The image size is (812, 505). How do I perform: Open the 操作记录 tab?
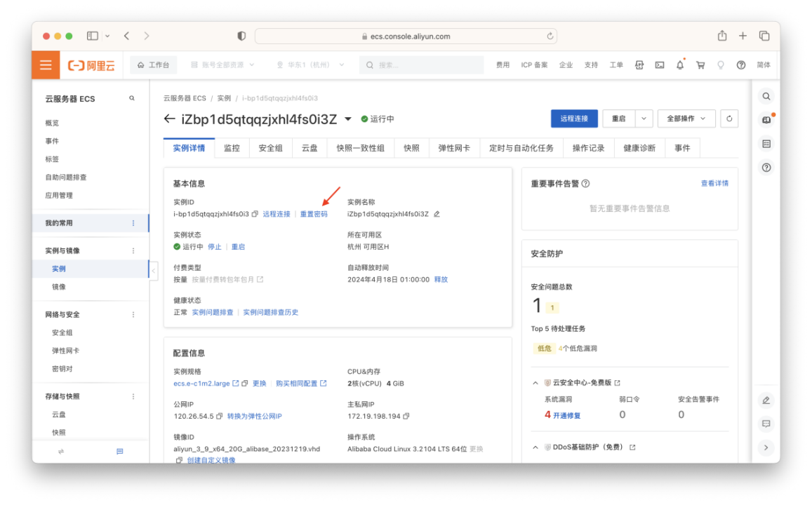click(x=588, y=149)
